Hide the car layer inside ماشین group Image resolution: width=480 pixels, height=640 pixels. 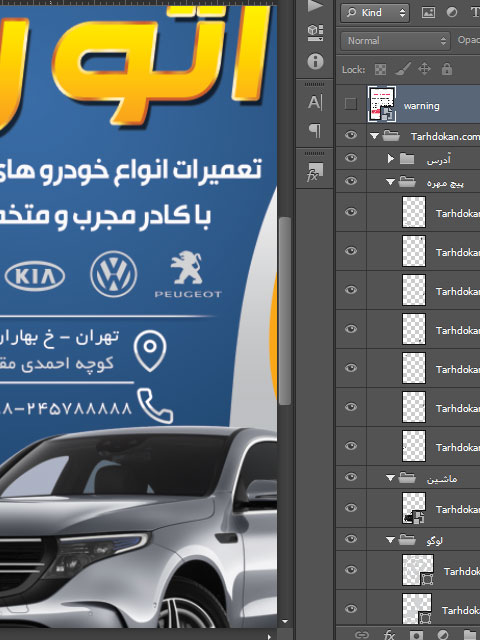(351, 508)
